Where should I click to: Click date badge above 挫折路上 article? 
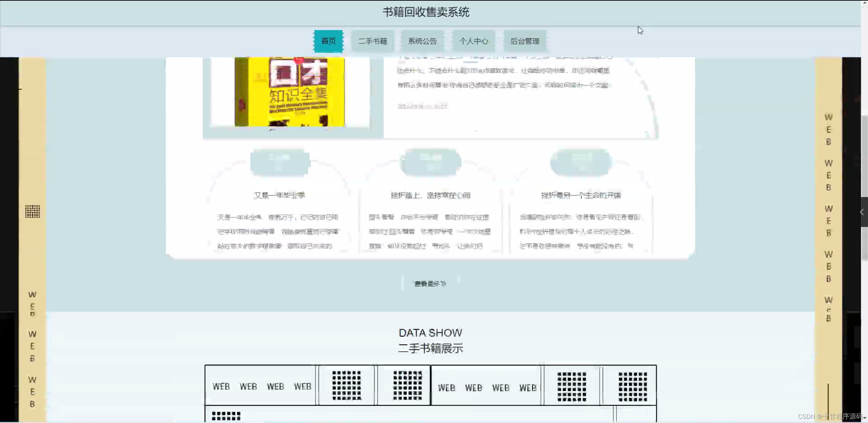click(430, 162)
